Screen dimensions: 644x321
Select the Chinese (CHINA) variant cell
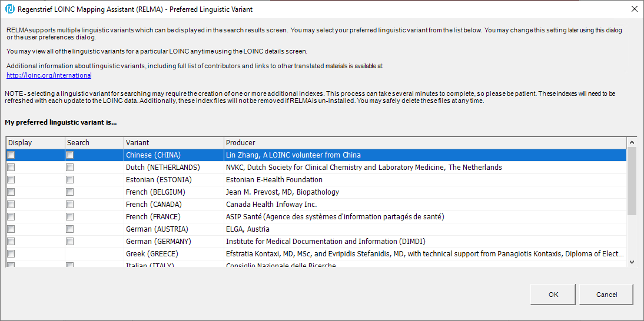[174, 155]
